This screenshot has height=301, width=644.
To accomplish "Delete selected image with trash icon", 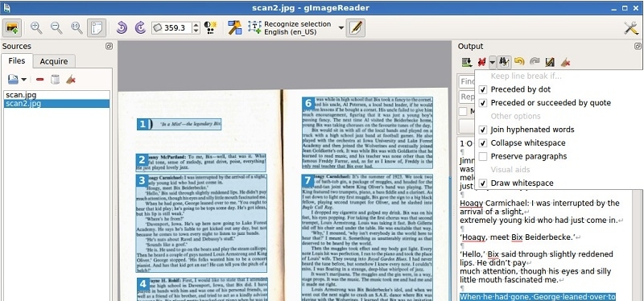I will coord(55,80).
